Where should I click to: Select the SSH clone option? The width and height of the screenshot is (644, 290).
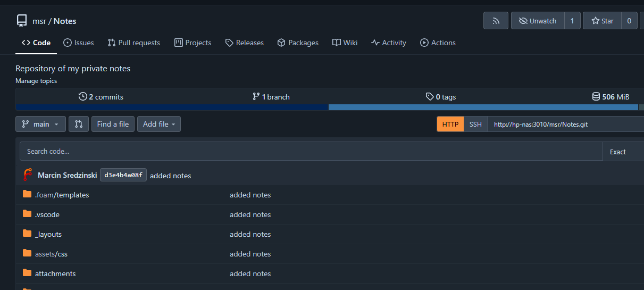click(x=475, y=125)
